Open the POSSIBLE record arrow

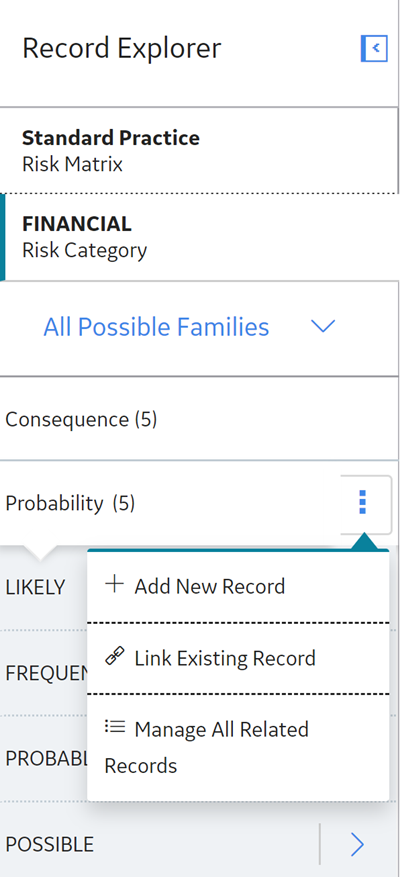(357, 844)
